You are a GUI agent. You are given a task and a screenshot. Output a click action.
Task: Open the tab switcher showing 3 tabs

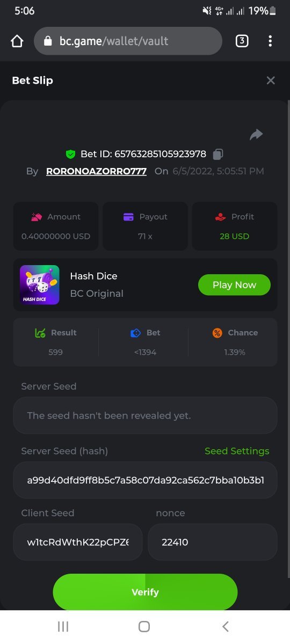pyautogui.click(x=242, y=41)
